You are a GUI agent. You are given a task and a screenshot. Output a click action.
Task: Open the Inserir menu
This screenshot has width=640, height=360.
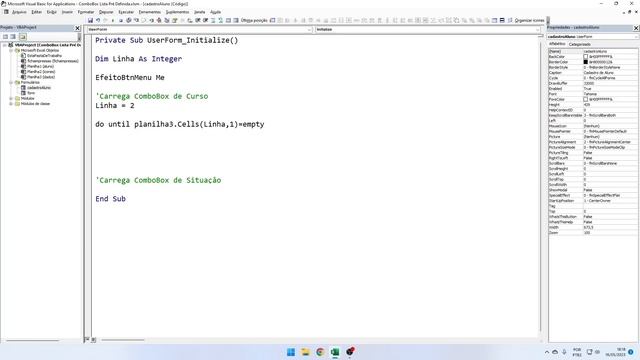[x=67, y=12]
